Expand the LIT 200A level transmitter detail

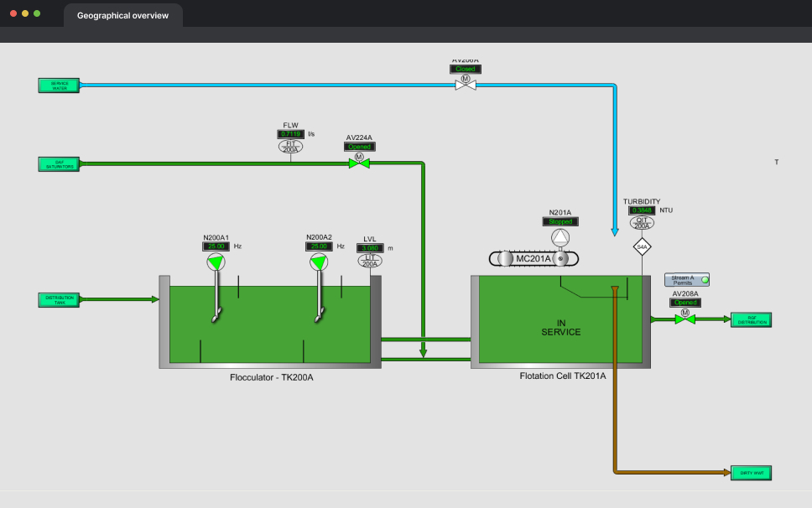pos(369,260)
